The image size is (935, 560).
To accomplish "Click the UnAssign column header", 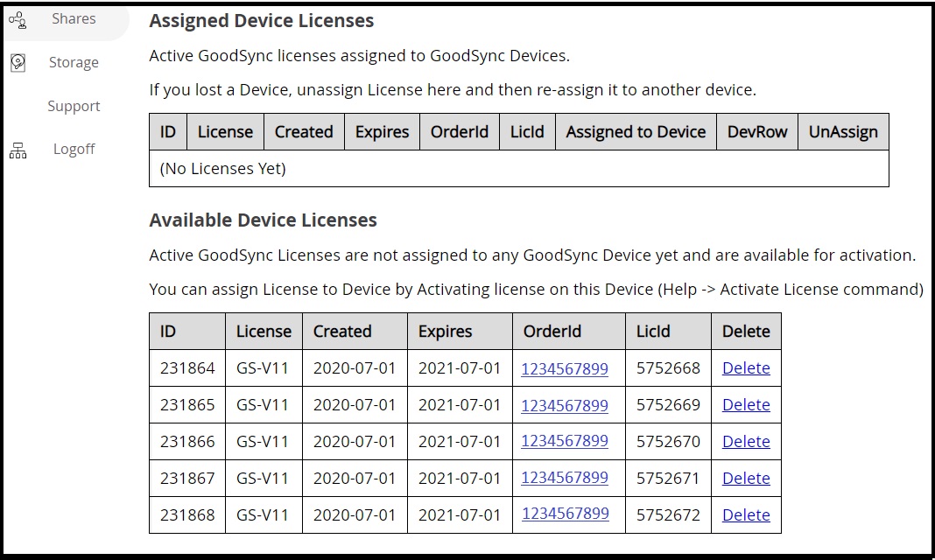I will 843,132.
